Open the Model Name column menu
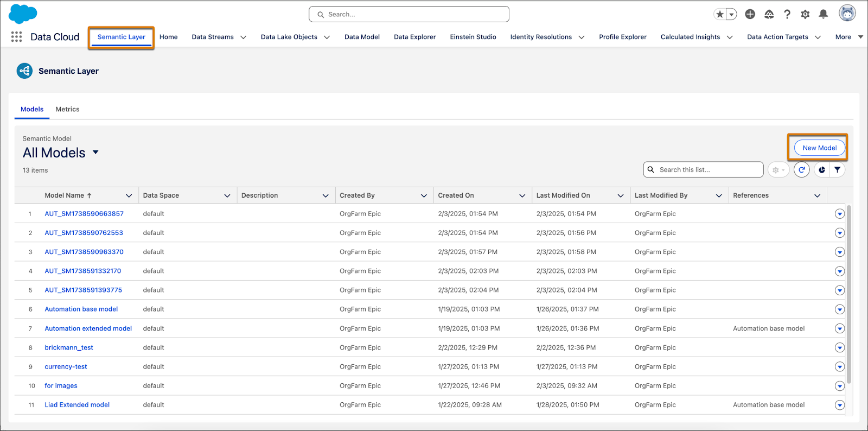868x431 pixels. pyautogui.click(x=129, y=196)
